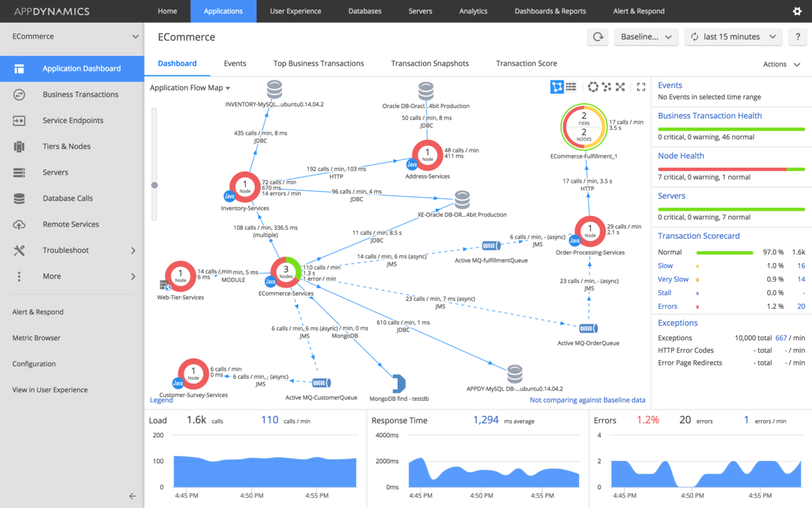Open the User Experience top menu
The image size is (812, 508).
pyautogui.click(x=296, y=11)
